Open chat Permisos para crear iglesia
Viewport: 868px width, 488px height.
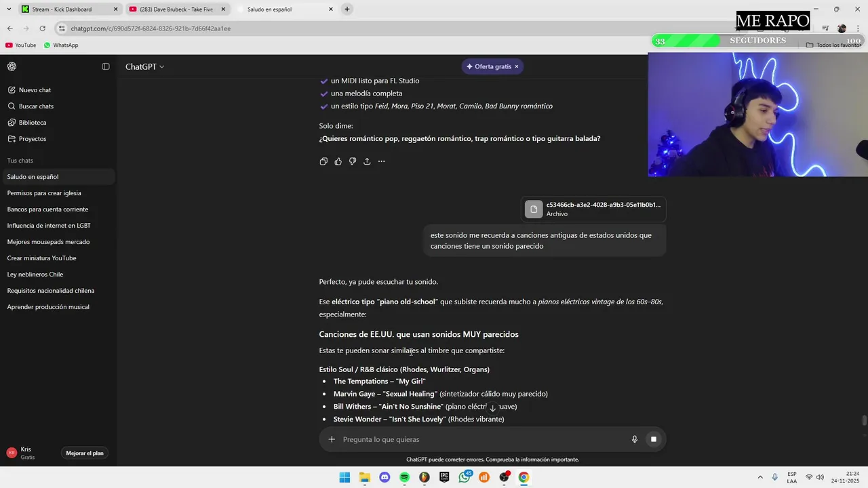[58, 193]
